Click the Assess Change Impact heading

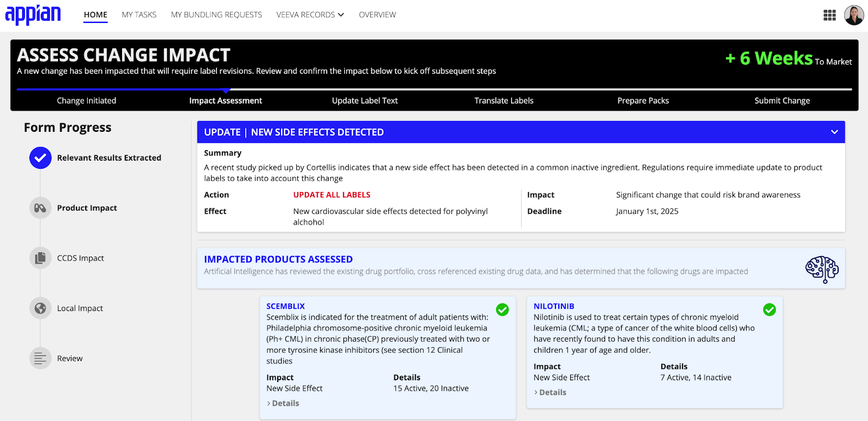pos(124,55)
